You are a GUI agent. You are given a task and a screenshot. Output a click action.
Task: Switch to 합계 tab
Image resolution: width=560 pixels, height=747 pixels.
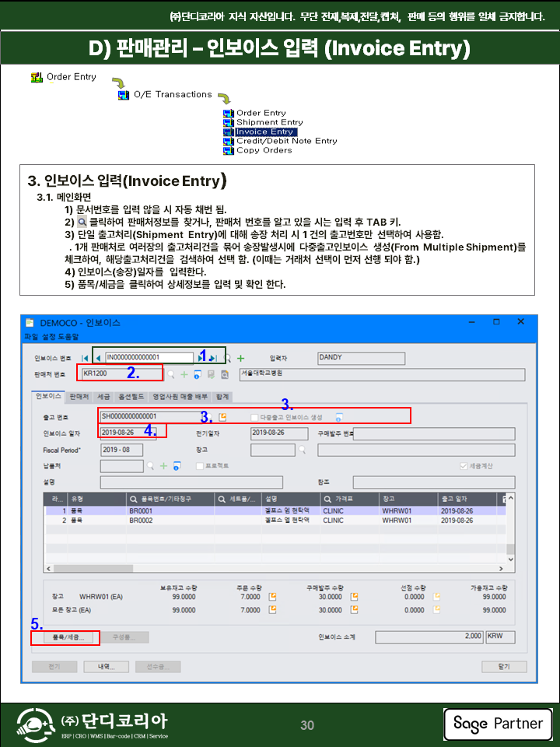[x=222, y=397]
